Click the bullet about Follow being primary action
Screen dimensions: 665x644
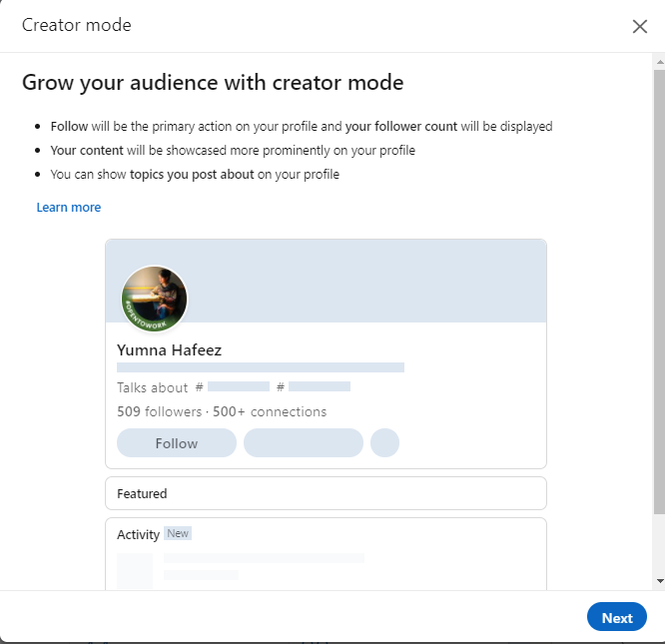click(302, 127)
